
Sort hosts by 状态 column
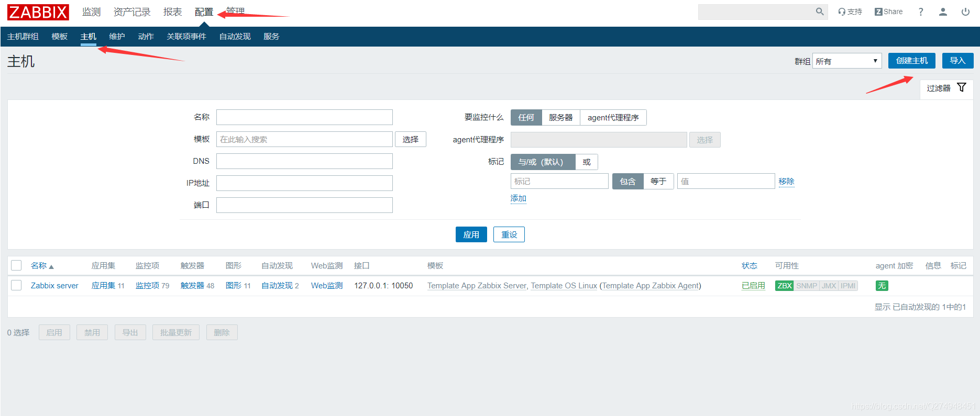[x=750, y=266]
